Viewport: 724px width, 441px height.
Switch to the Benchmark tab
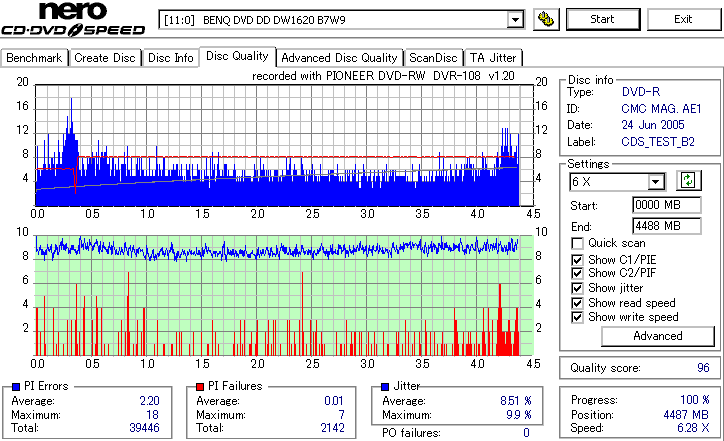tap(34, 58)
